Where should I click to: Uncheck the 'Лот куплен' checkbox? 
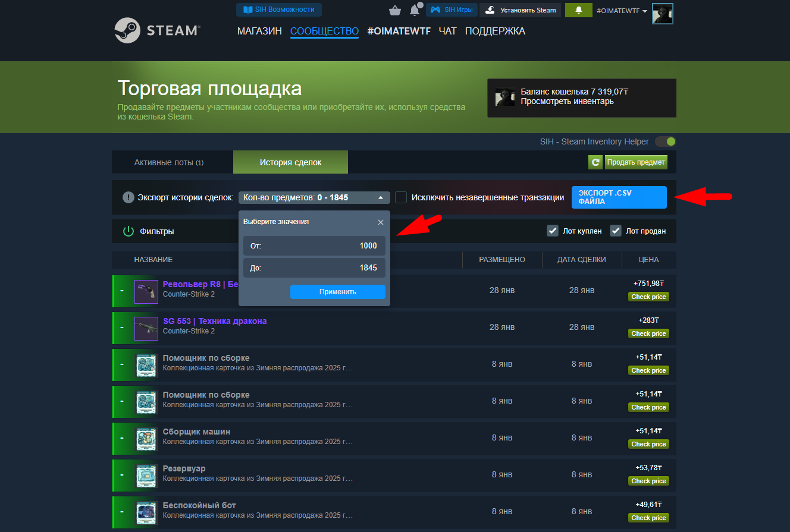pos(552,231)
